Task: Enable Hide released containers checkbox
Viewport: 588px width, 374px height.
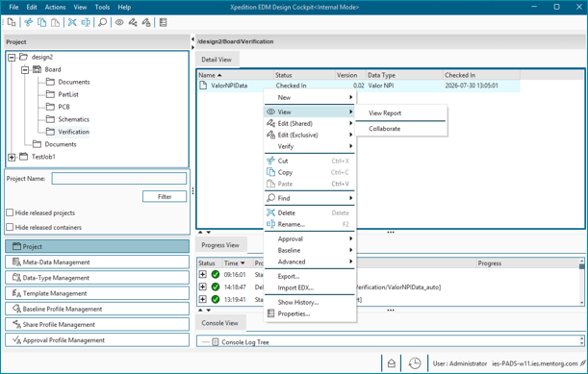Action: [10, 227]
